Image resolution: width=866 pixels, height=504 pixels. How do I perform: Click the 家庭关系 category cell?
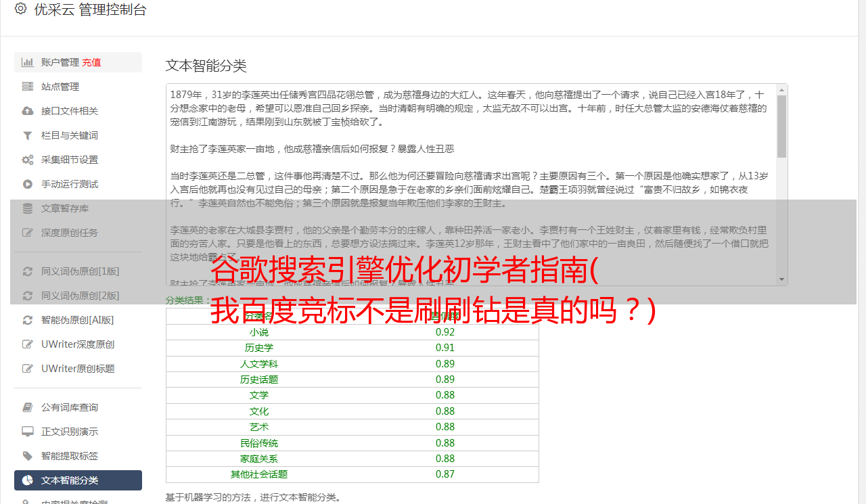coord(259,459)
